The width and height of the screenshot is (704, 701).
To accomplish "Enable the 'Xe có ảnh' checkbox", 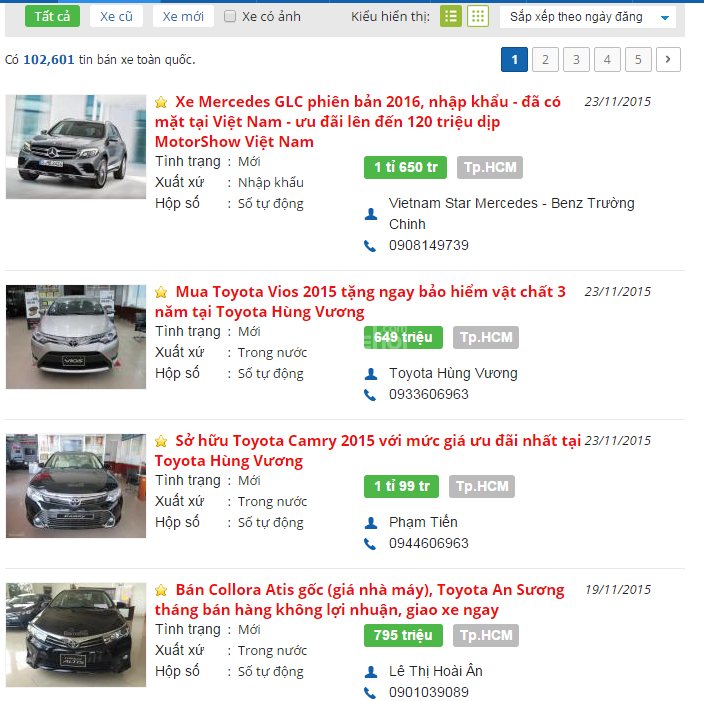I will click(230, 17).
